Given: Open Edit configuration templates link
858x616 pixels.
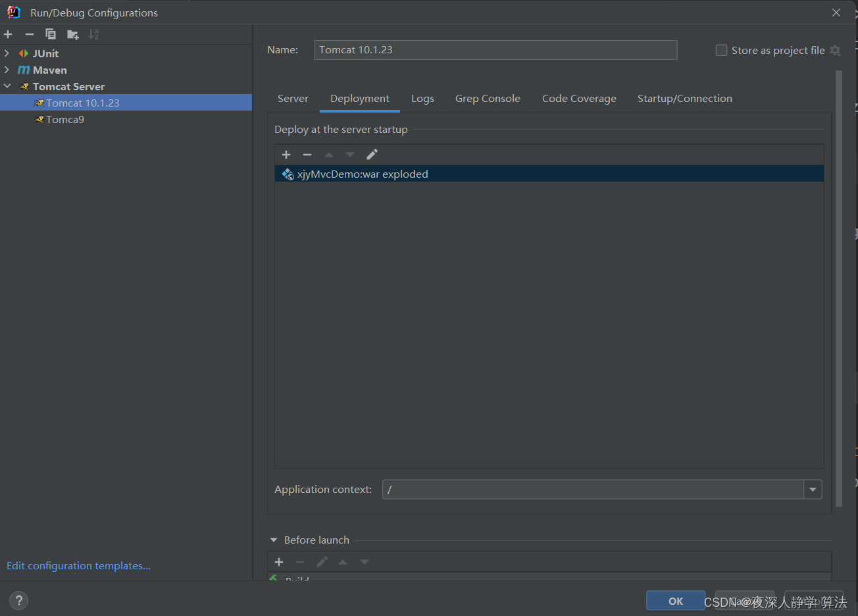Looking at the screenshot, I should pos(78,566).
